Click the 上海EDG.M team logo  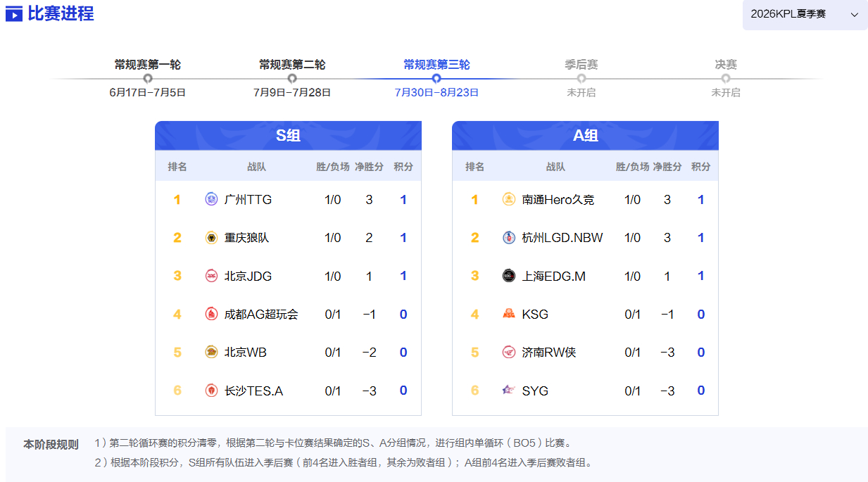tap(509, 276)
